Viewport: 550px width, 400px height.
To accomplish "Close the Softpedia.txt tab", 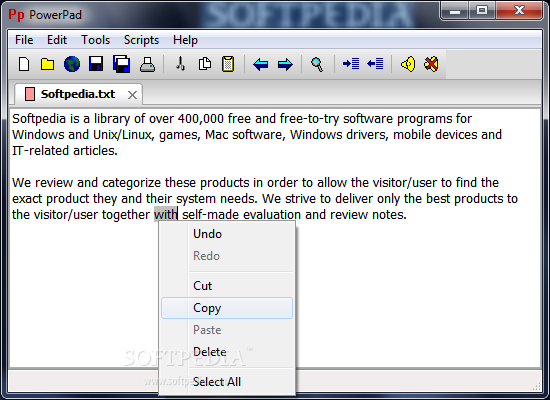I will [x=132, y=95].
